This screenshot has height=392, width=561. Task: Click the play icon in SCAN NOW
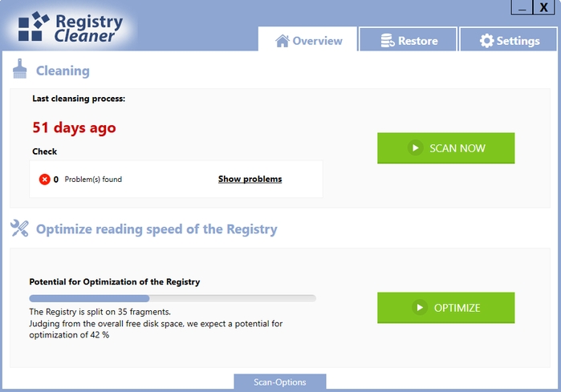(x=416, y=148)
